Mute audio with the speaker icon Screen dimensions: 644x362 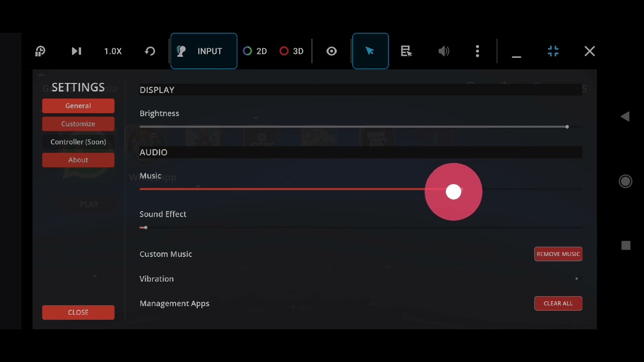(x=444, y=51)
